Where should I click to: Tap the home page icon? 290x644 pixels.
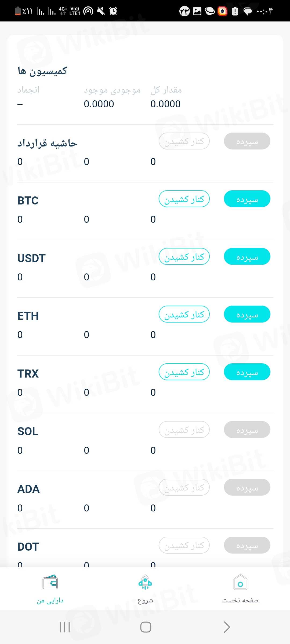click(240, 582)
